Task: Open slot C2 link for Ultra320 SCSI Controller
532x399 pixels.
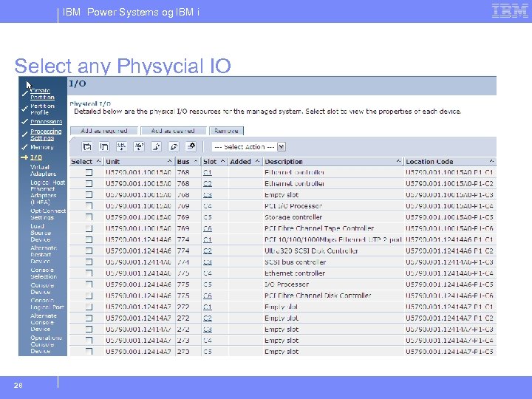Action: (x=208, y=250)
